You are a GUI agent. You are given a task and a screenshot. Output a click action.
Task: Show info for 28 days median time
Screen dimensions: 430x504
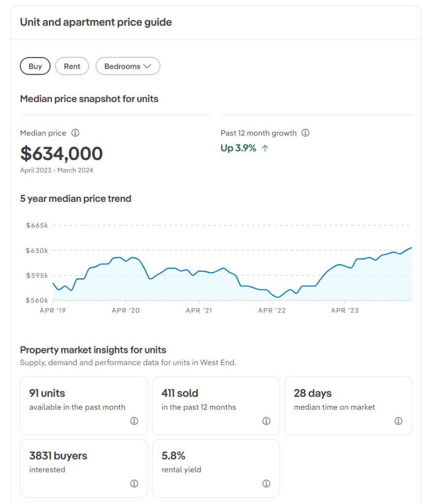(x=398, y=421)
